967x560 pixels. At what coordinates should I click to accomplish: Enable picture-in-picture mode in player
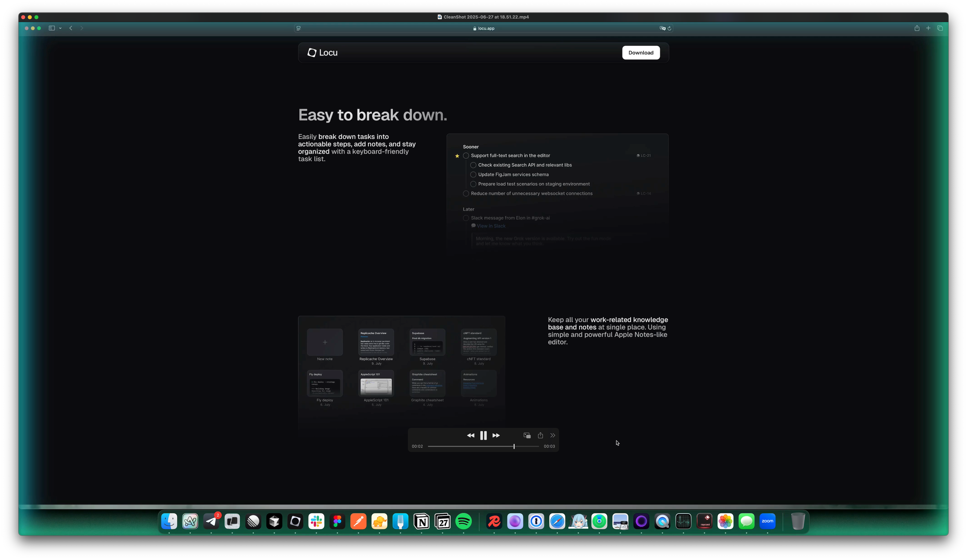(x=527, y=435)
